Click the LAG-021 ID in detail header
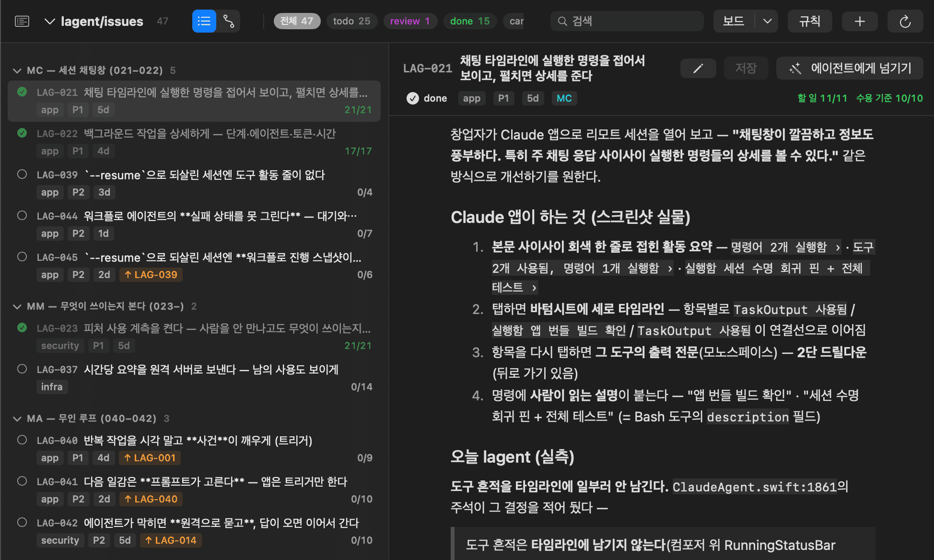934x560 pixels. [x=428, y=69]
